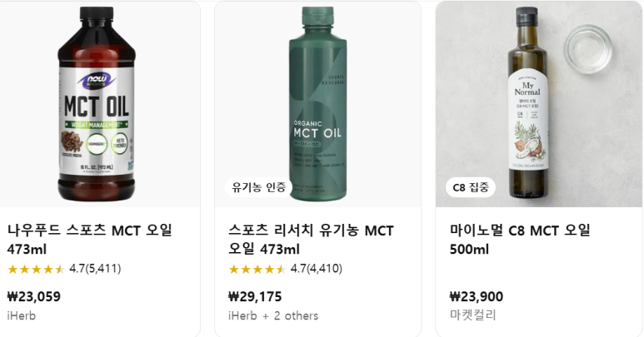Open 나우푸드 스포츠 MCT 오일 473ml title
This screenshot has height=337, width=644.
coord(89,240)
